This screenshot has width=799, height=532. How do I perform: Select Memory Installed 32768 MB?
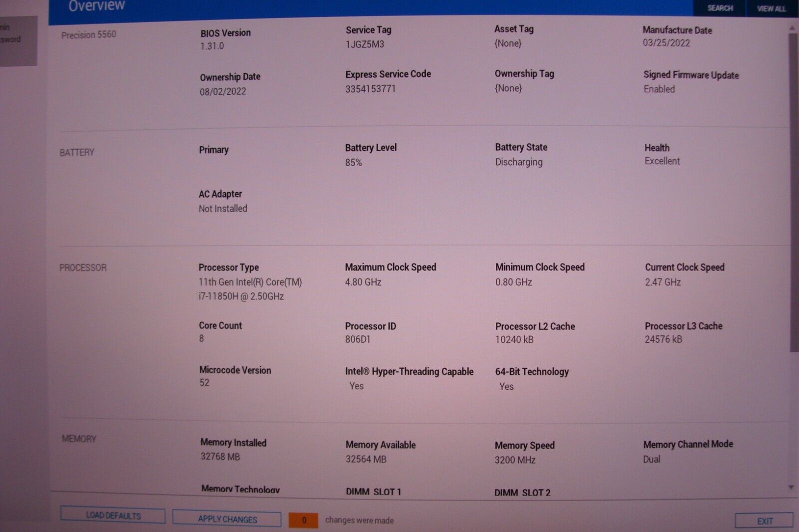pyautogui.click(x=220, y=457)
